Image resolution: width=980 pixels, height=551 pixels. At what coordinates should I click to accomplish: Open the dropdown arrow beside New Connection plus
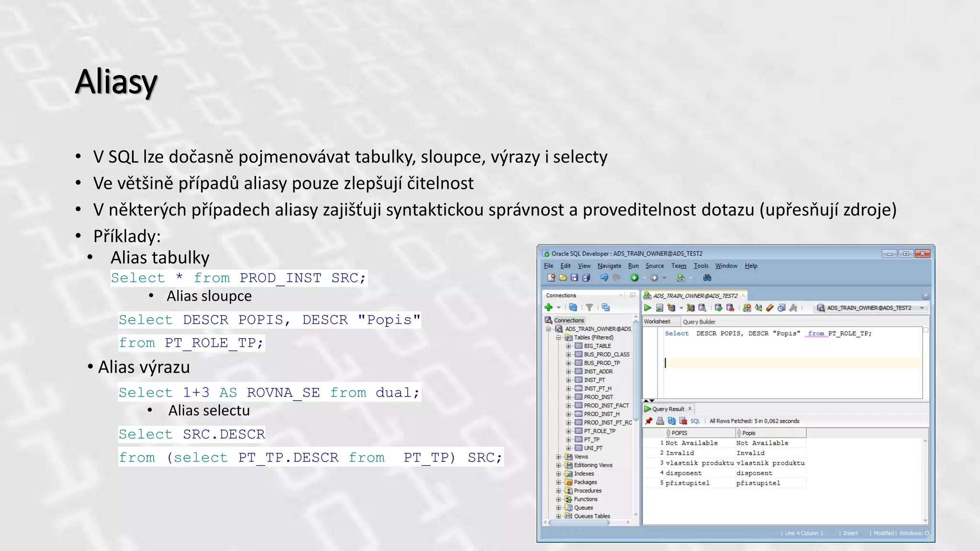[558, 308]
